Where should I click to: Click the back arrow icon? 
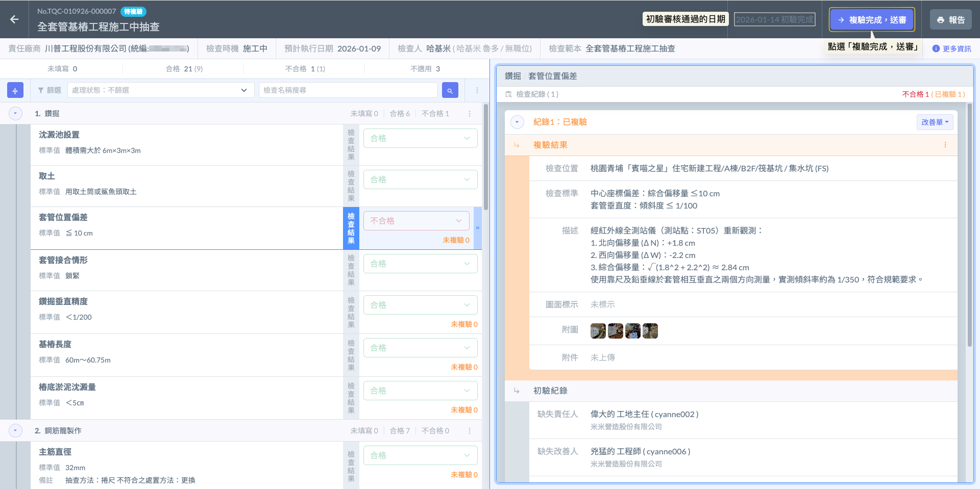point(14,19)
